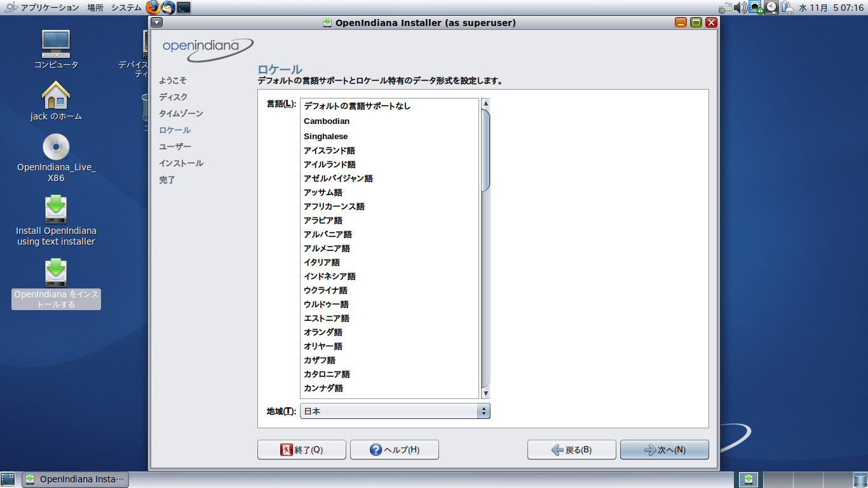
Task: Select エストニア語 in the language list
Action: click(x=390, y=318)
